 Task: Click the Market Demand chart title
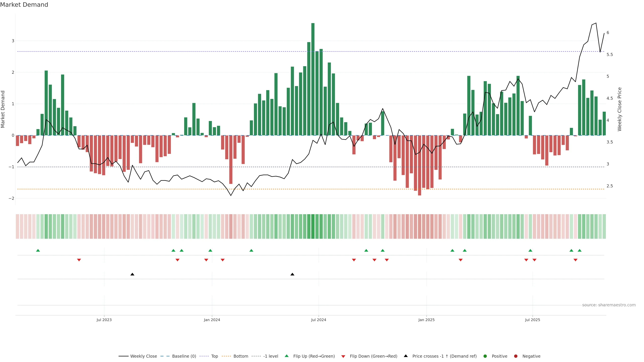click(x=24, y=5)
